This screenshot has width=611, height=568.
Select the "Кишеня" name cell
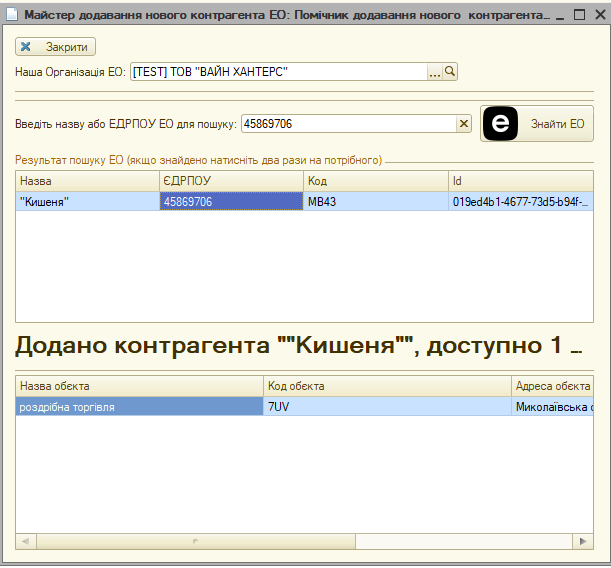pyautogui.click(x=87, y=202)
